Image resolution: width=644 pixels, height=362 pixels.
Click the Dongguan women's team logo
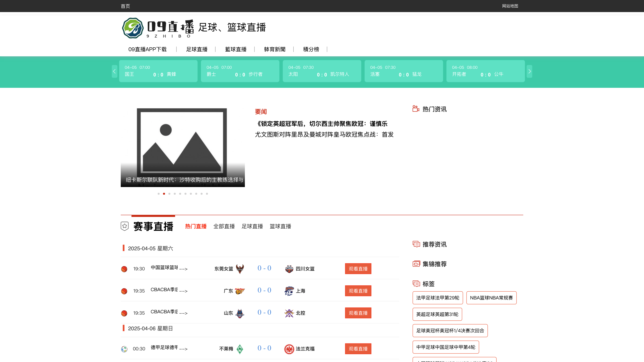tap(240, 269)
